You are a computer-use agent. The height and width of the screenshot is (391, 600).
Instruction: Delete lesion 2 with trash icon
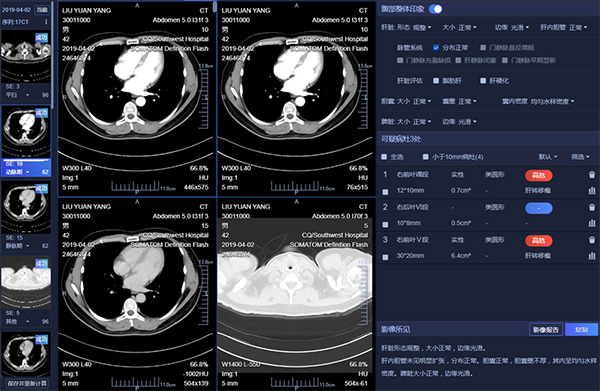[592, 207]
